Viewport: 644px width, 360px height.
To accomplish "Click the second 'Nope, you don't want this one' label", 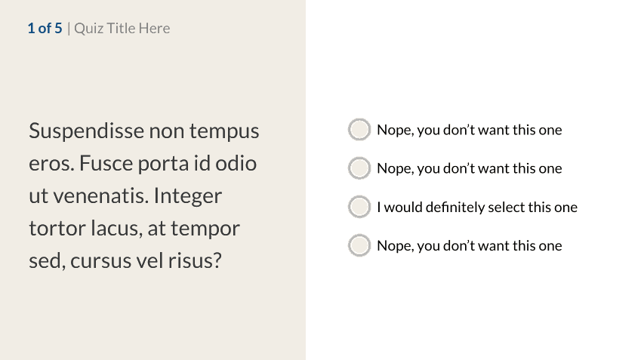I will 469,168.
